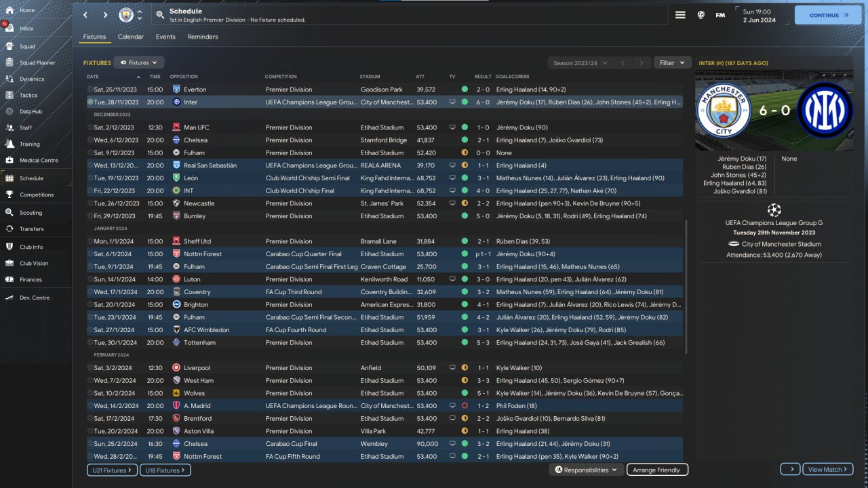Tick the selector for the Real San Sebastián fixture
The width and height of the screenshot is (868, 488).
click(90, 165)
